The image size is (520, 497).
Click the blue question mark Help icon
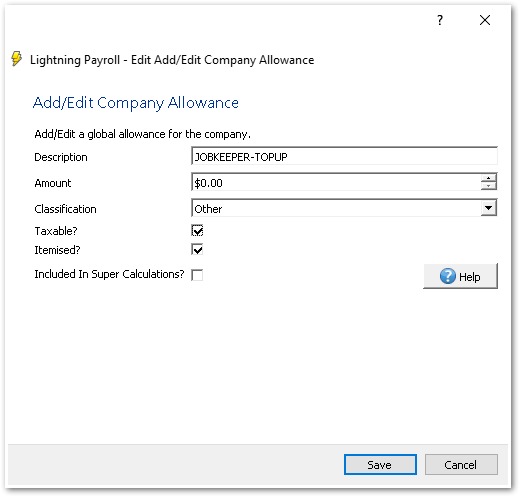[447, 276]
